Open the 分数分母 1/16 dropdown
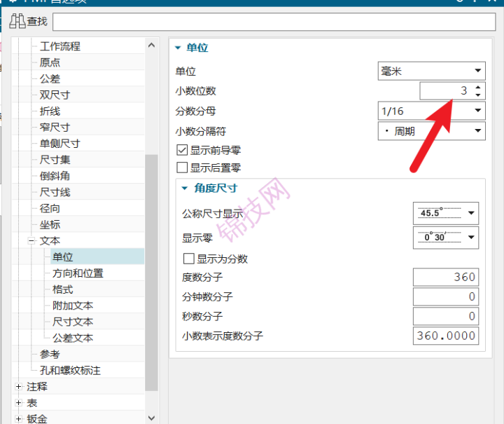This screenshot has height=424, width=504. click(431, 111)
